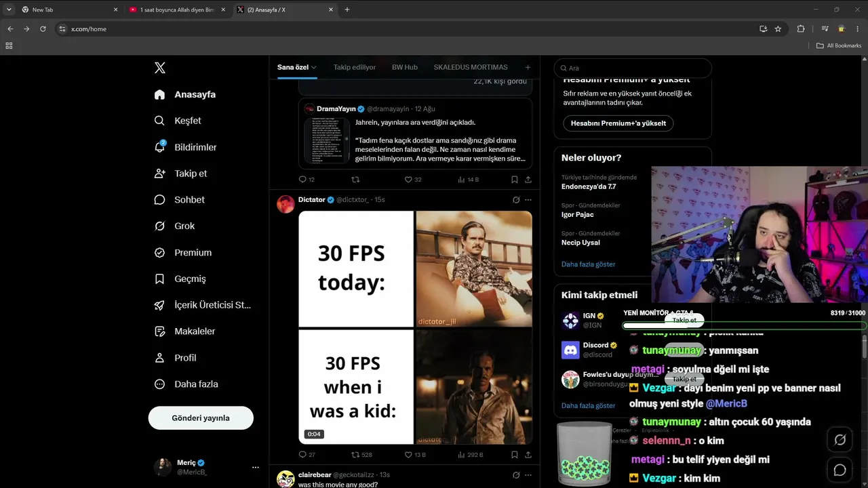This screenshot has width=868, height=488.
Task: Open the Chrome apps grid in bookmarks bar
Action: tap(9, 45)
